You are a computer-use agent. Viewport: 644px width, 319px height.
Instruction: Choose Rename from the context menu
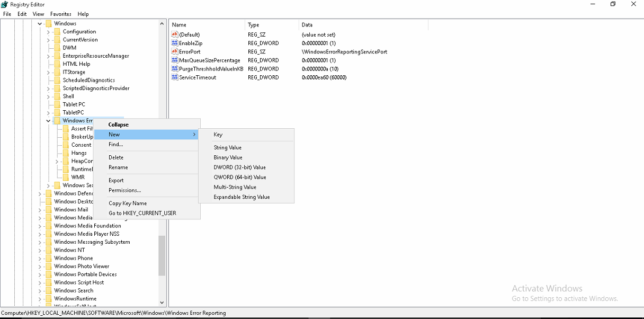(147, 167)
